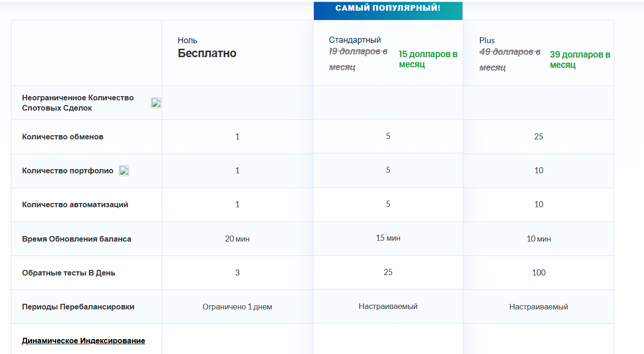The image size is (644, 354).
Task: Click the crossed-out 49 долларов в месяц price
Action: (x=510, y=59)
